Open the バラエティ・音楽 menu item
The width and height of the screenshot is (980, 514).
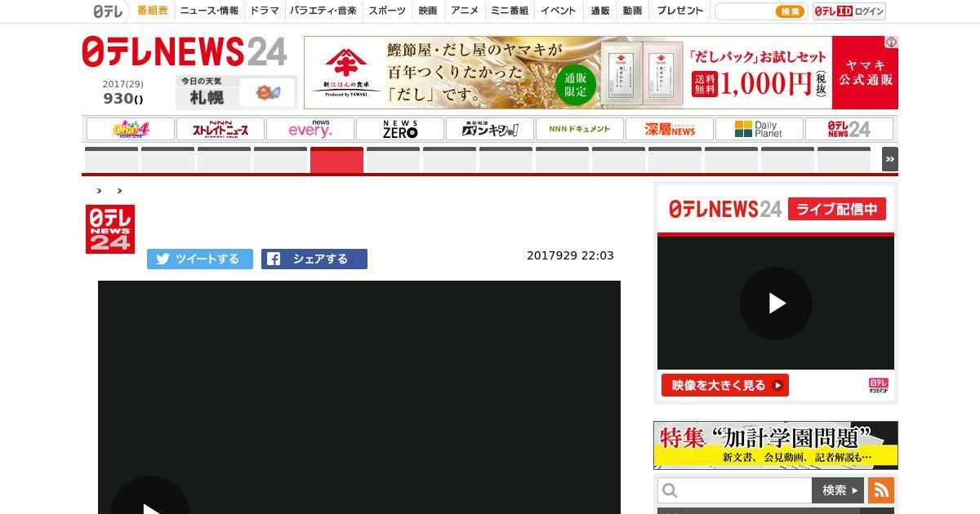point(323,11)
